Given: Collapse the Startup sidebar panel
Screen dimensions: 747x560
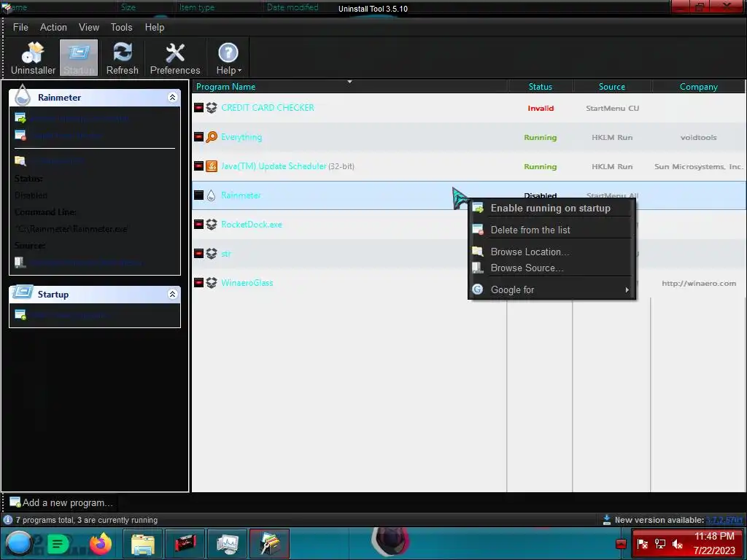Looking at the screenshot, I should tap(172, 295).
